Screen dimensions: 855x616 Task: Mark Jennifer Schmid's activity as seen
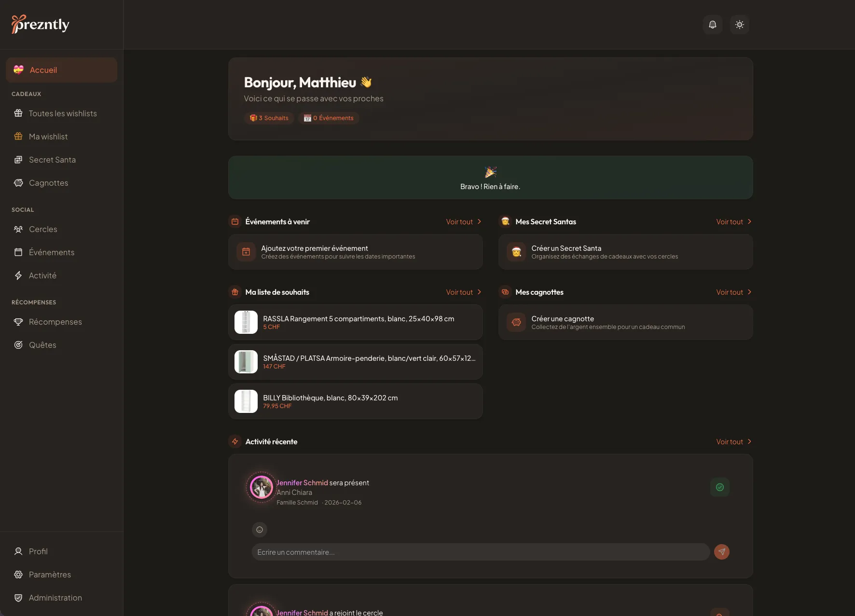tap(719, 487)
